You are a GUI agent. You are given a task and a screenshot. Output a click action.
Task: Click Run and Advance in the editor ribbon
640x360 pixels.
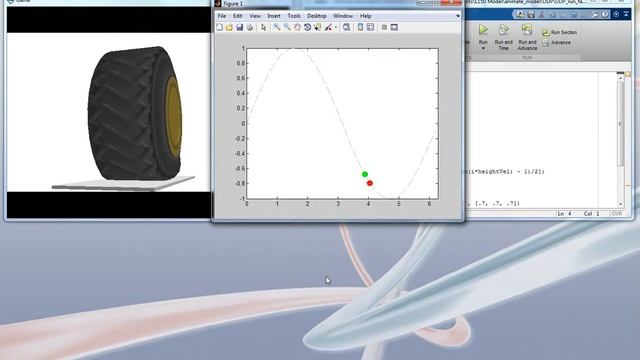[x=527, y=38]
